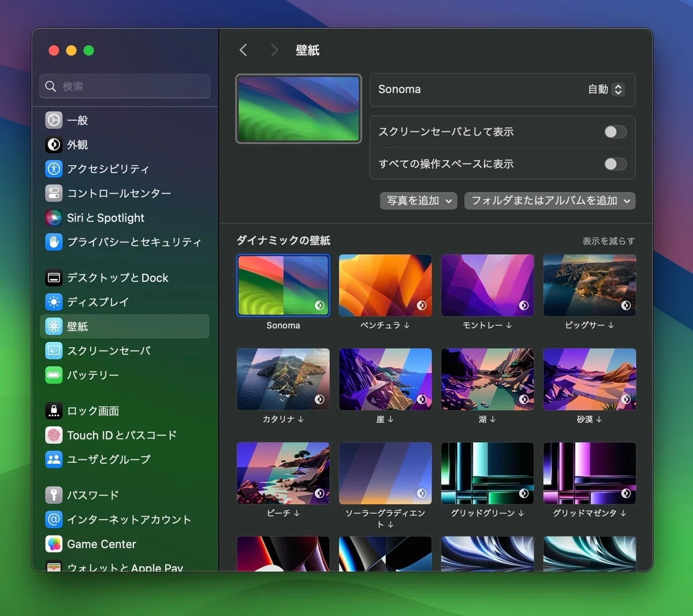The image size is (693, 616).
Task: Open アクセシビリティ accessibility icon
Action: [x=54, y=169]
